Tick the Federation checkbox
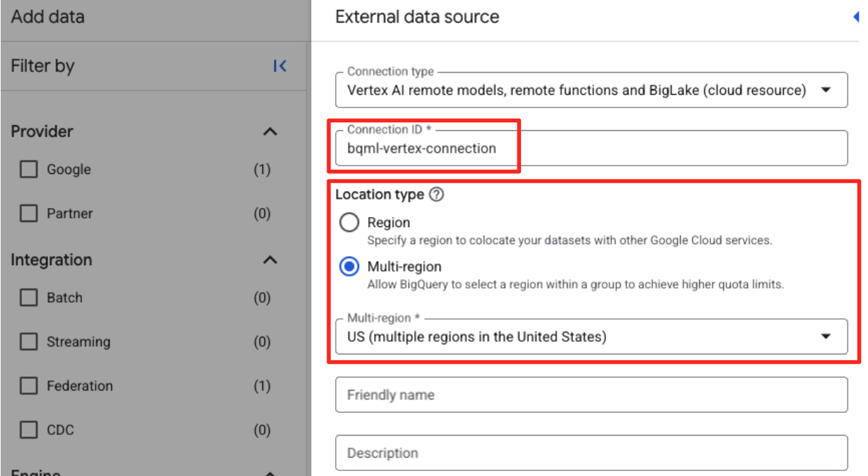The image size is (868, 476). click(28, 386)
